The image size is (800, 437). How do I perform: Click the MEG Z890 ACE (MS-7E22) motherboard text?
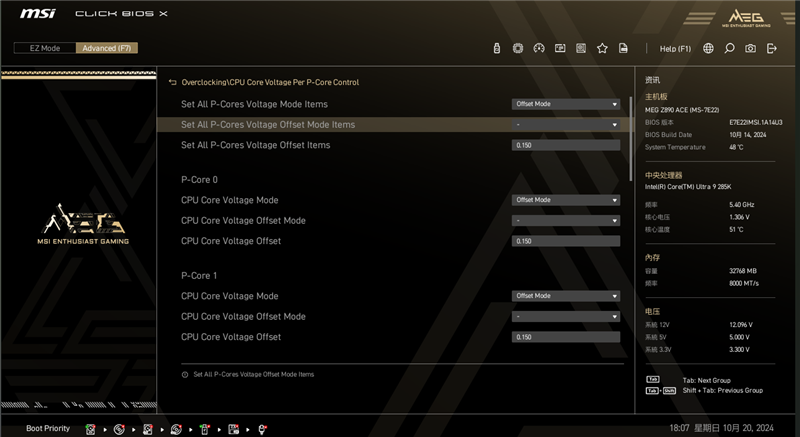[682, 110]
